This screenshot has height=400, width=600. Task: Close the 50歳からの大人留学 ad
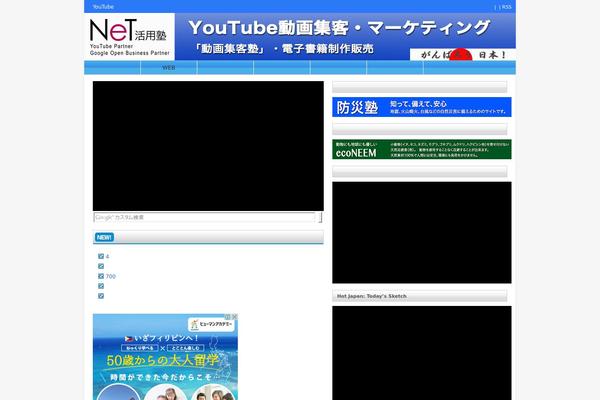coord(235,317)
